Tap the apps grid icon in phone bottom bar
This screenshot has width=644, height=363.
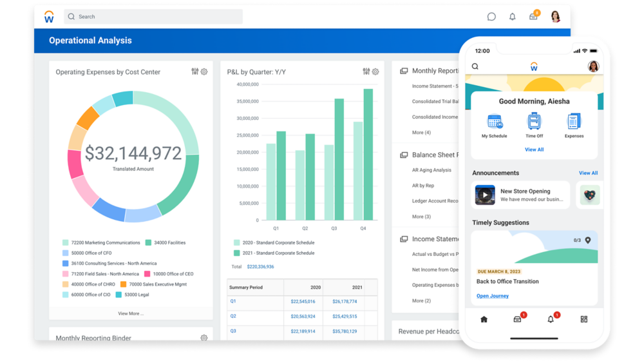[x=583, y=319]
